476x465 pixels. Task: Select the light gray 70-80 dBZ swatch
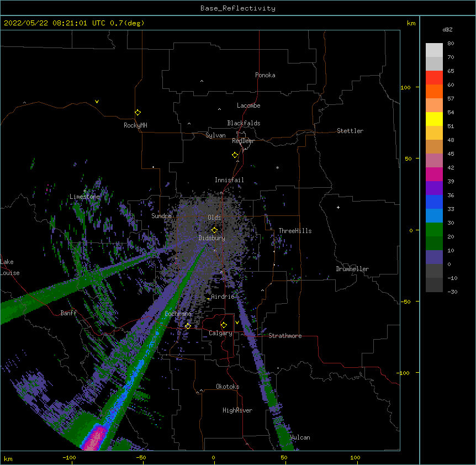434,50
